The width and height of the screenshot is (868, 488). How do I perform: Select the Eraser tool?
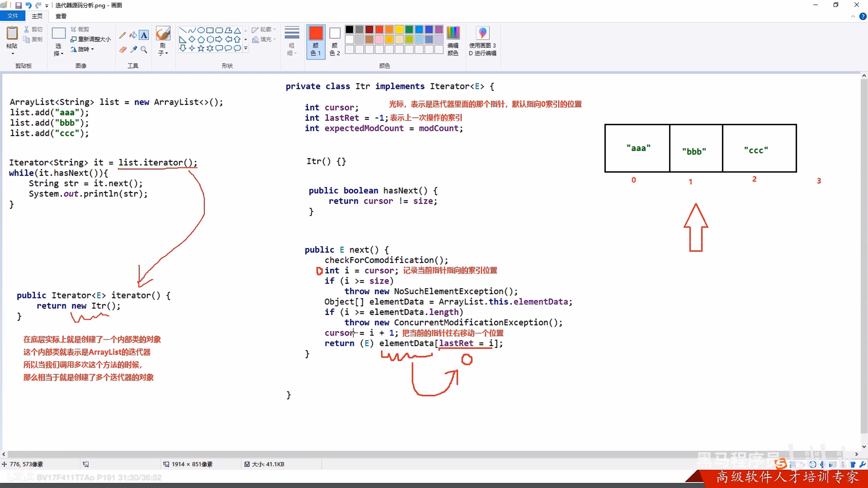click(122, 50)
